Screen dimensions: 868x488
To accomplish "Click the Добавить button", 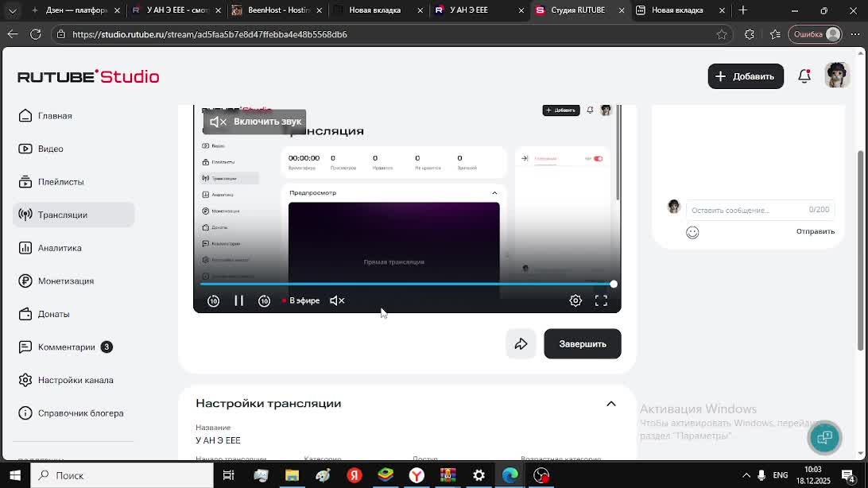I will point(746,76).
